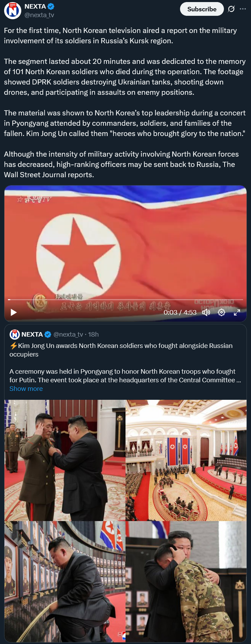Play the video with the play button
Screen dimensions: 251x644
pyautogui.click(x=14, y=312)
